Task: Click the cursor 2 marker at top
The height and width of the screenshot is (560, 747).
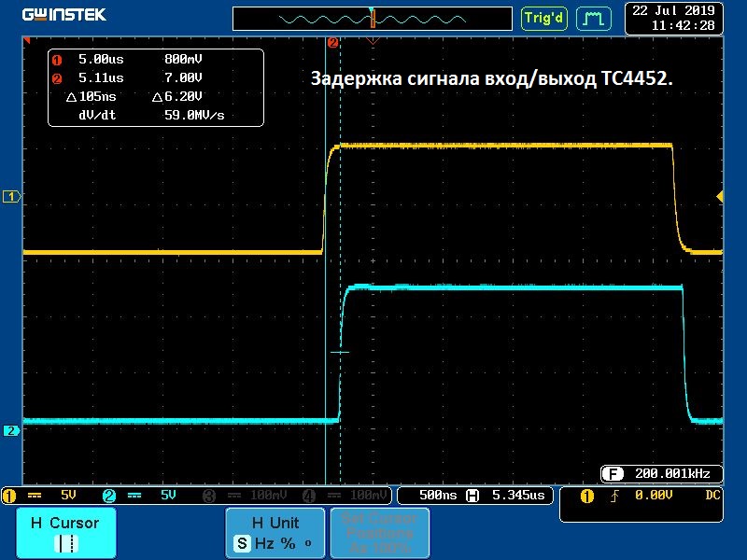Action: pos(333,43)
